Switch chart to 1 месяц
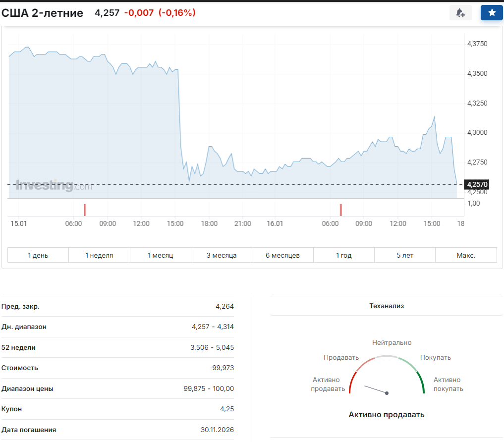This screenshot has height=442, width=504. click(x=161, y=255)
